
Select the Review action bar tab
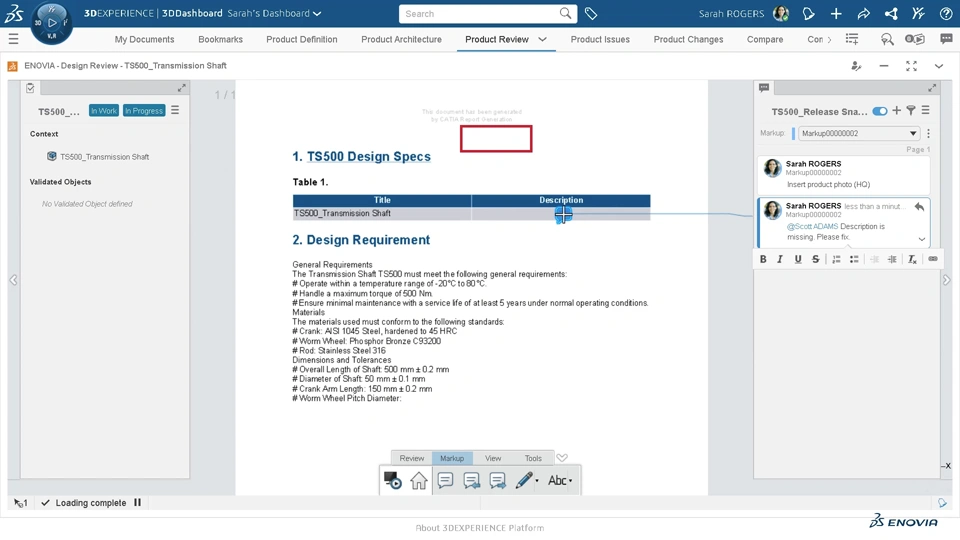[411, 458]
